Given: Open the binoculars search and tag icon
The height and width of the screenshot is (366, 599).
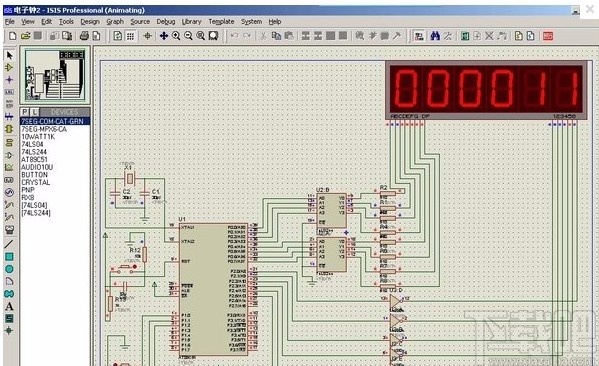Looking at the screenshot, I should pyautogui.click(x=435, y=36).
